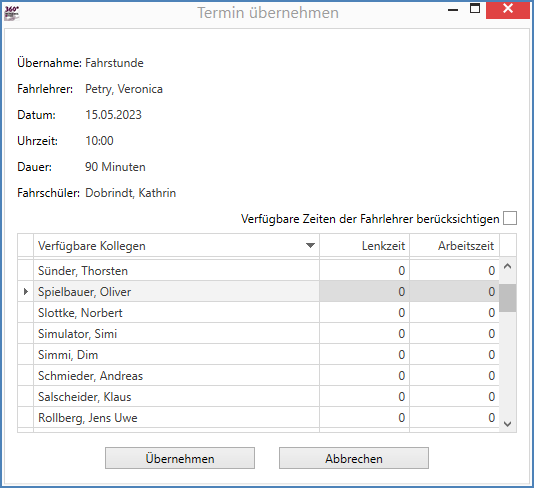Cancel via the Abbrechen button

click(354, 458)
